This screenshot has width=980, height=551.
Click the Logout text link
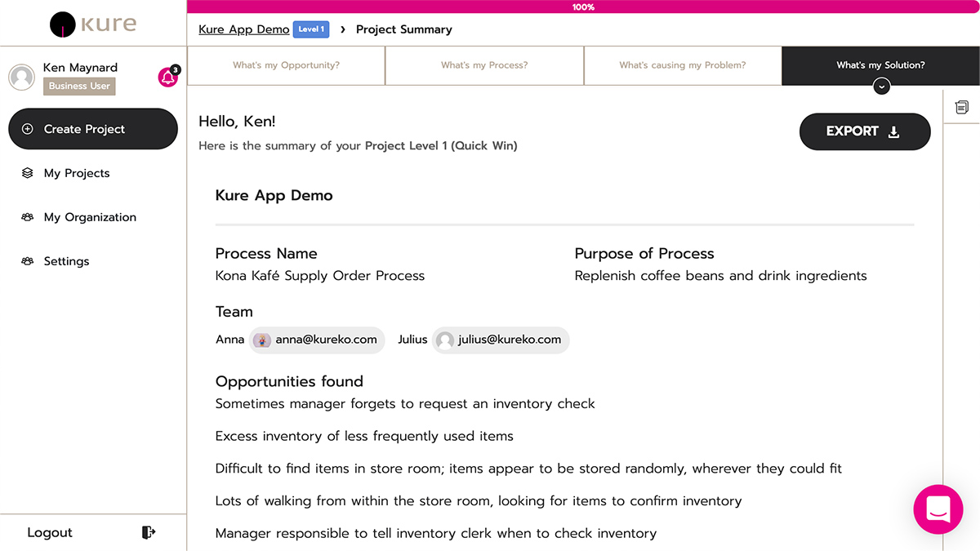(x=50, y=532)
